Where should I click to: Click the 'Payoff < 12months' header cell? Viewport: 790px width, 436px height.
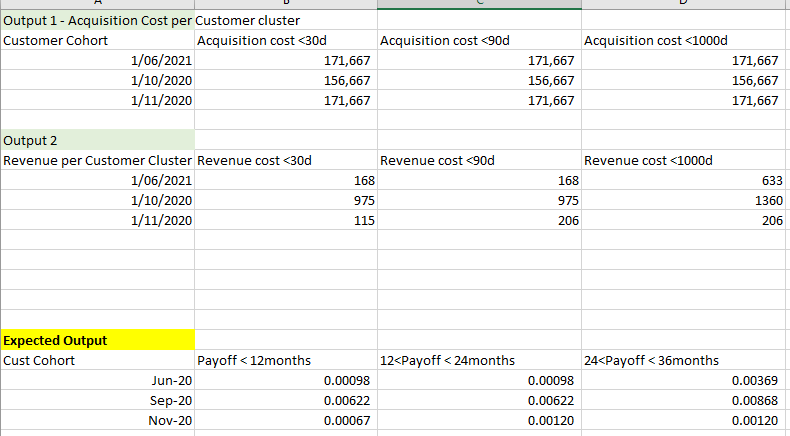coord(286,360)
